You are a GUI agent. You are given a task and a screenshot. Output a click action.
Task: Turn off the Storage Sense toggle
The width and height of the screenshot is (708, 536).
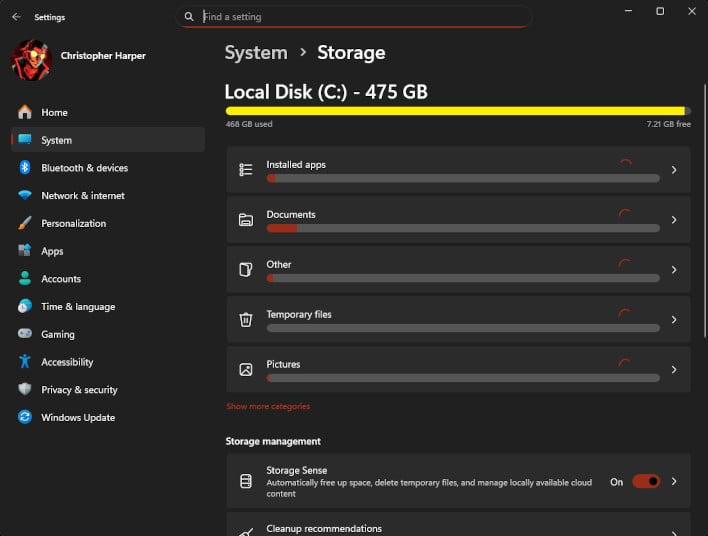[646, 482]
